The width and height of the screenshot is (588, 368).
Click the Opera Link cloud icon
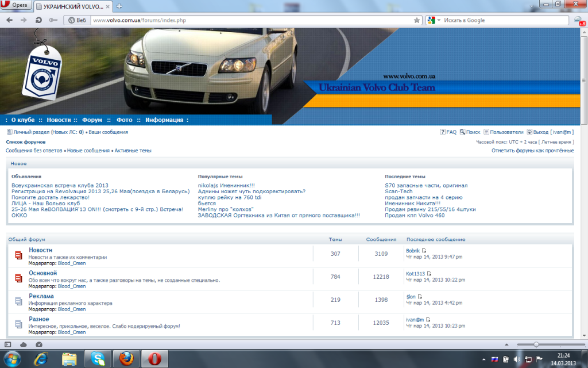(24, 344)
